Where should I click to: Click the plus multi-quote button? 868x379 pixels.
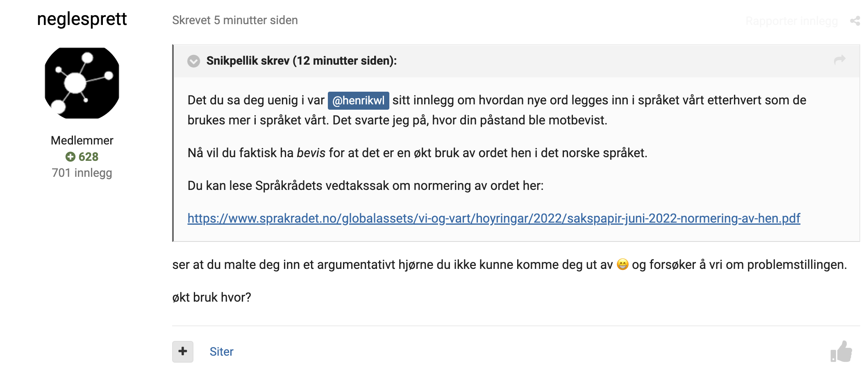click(183, 352)
